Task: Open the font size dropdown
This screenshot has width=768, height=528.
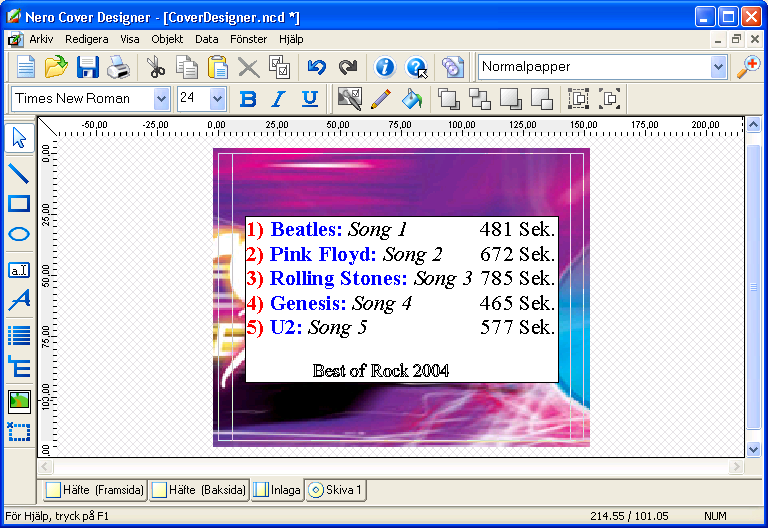Action: pyautogui.click(x=217, y=99)
